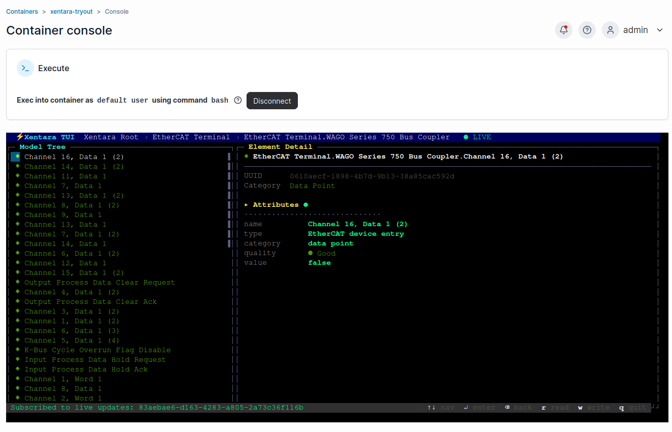Select tree row Channel 13, Data 1
This screenshot has height=432, width=672.
click(x=65, y=225)
